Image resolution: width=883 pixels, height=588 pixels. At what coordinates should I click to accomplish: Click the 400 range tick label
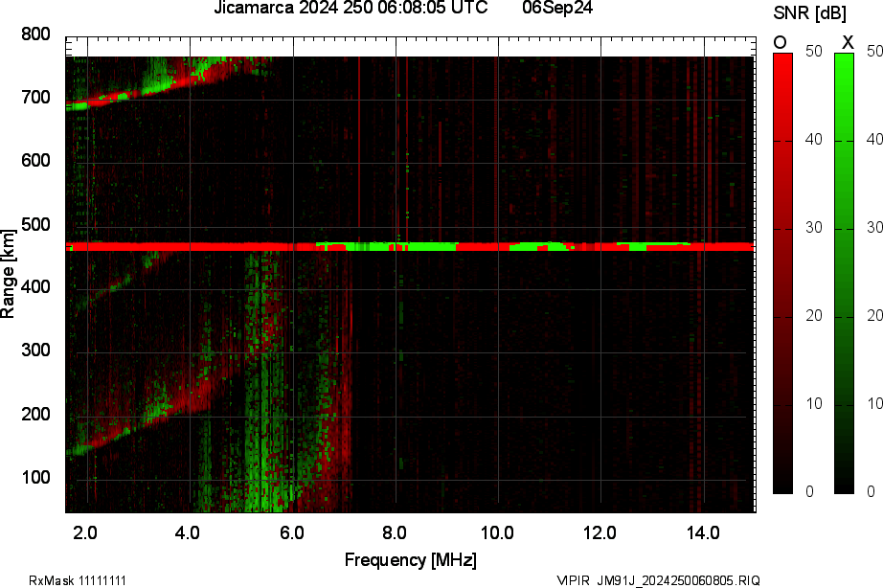[35, 287]
